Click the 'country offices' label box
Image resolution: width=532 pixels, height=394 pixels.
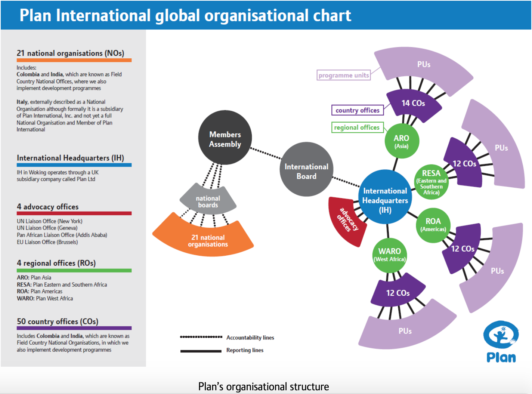tap(358, 110)
